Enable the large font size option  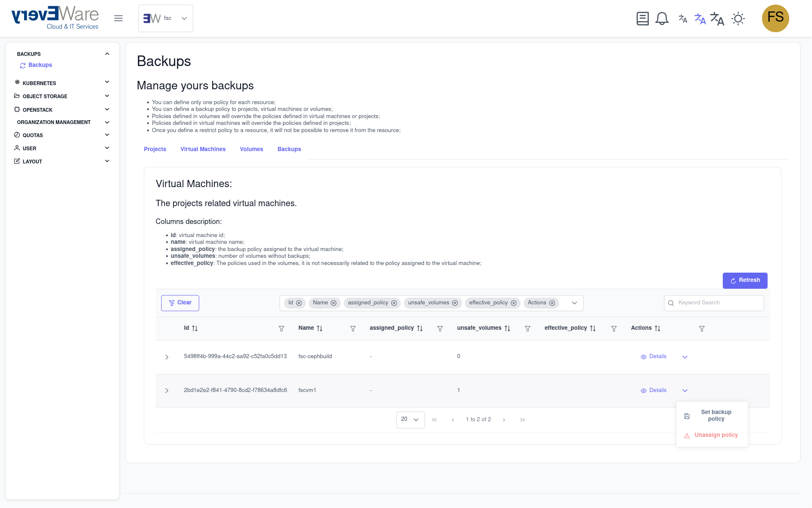717,18
